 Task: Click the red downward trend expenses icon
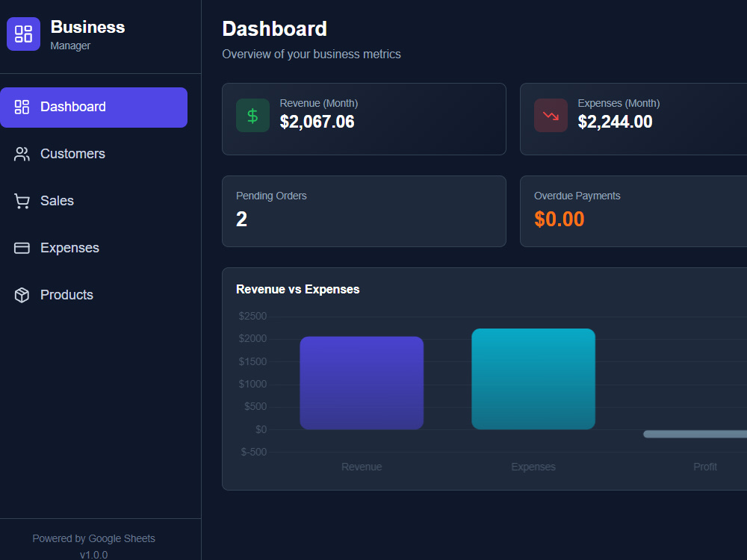(x=551, y=115)
